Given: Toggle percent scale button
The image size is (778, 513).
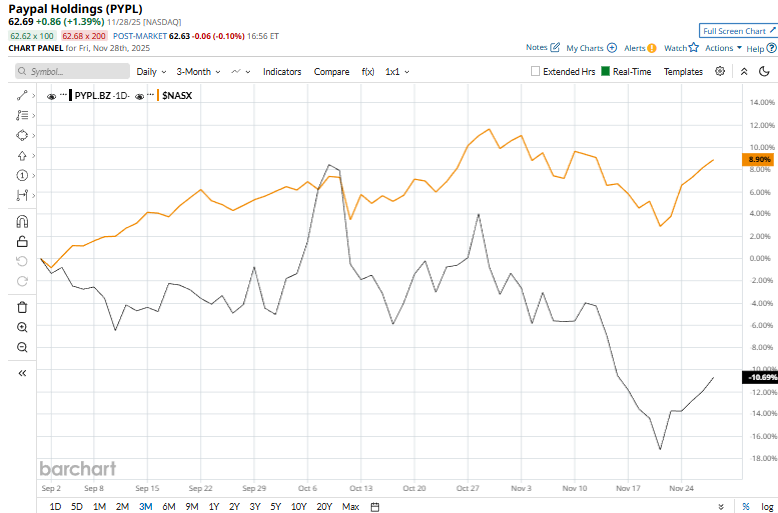Looking at the screenshot, I should click(x=746, y=507).
